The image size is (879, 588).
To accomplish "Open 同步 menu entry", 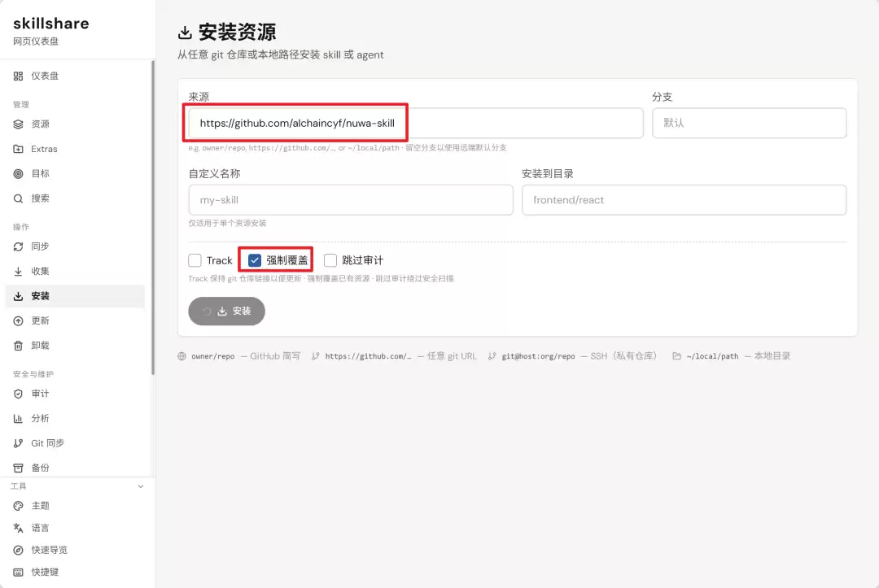I will (75, 246).
